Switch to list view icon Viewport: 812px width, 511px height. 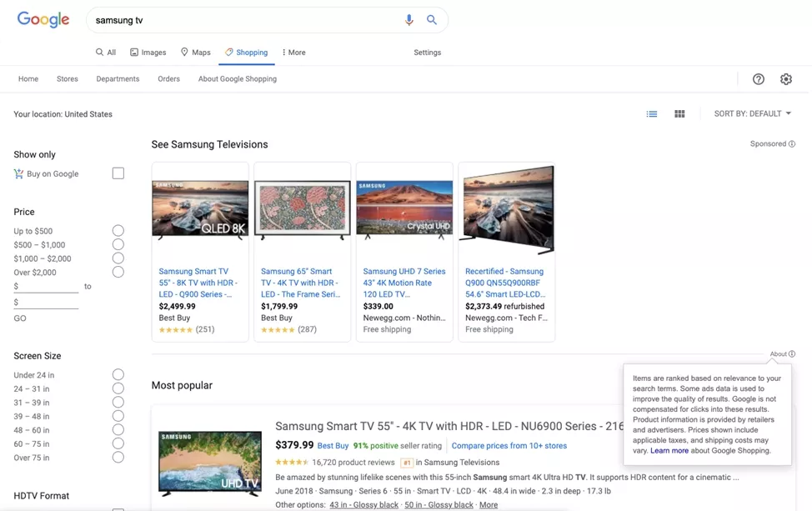[652, 114]
